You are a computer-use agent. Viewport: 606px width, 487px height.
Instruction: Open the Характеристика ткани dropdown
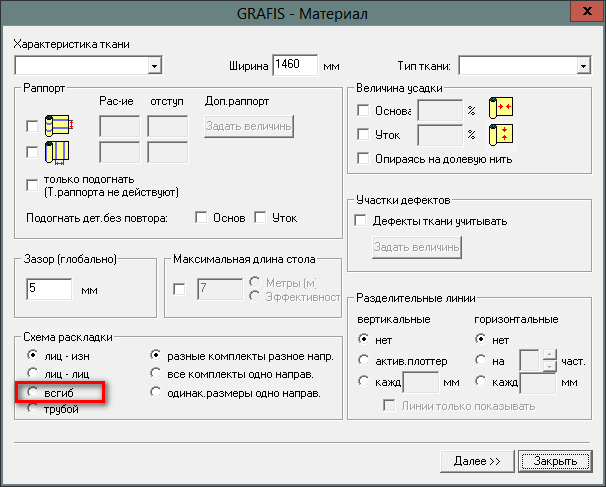tap(155, 67)
